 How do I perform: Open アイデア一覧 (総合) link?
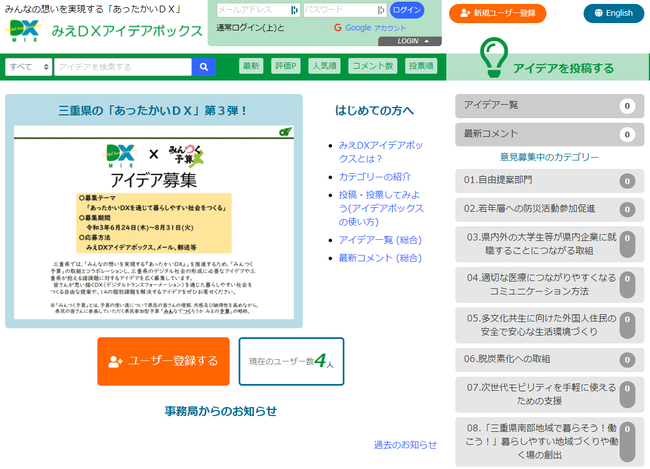coord(380,240)
